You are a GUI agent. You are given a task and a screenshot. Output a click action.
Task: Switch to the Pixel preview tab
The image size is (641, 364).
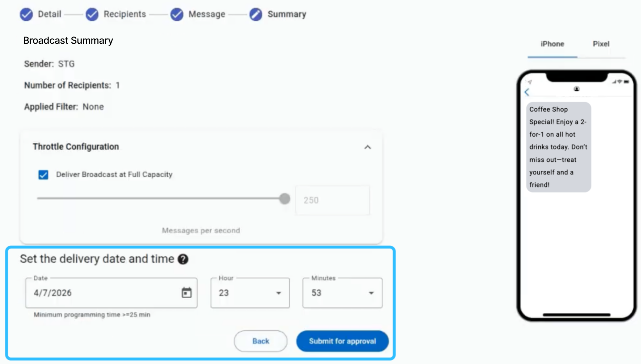pyautogui.click(x=601, y=44)
